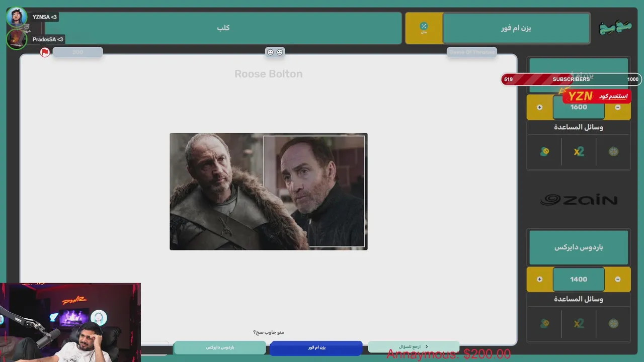Click the 1600 score field
Image resolution: width=644 pixels, height=362 pixels.
(x=579, y=107)
